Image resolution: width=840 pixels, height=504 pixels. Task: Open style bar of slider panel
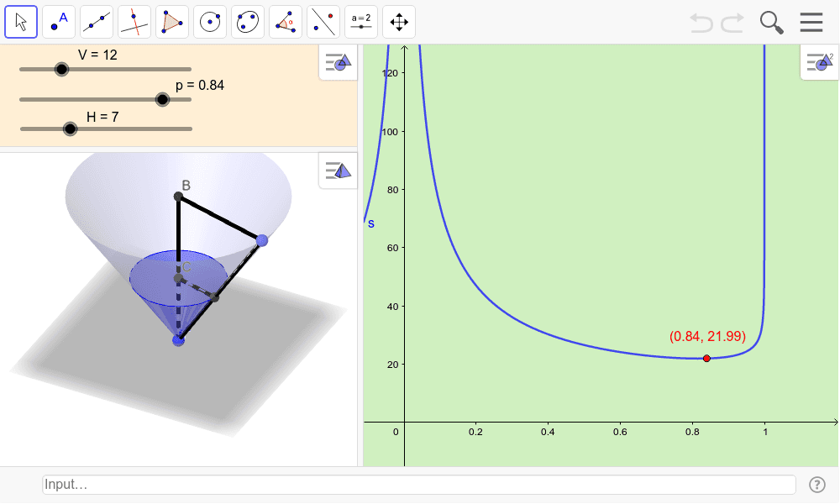click(x=338, y=63)
